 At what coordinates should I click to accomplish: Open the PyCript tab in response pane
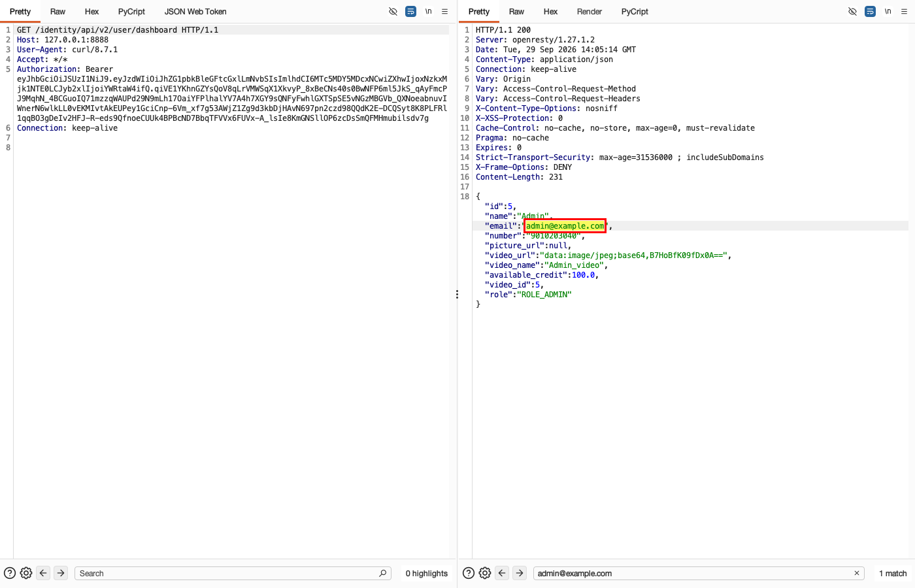point(635,12)
